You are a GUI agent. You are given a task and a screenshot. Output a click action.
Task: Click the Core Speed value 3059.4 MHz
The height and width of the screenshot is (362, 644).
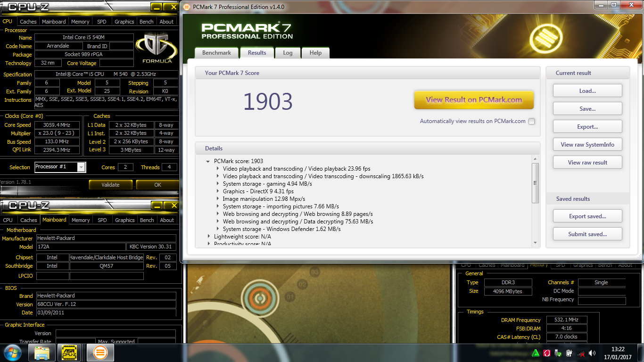57,125
